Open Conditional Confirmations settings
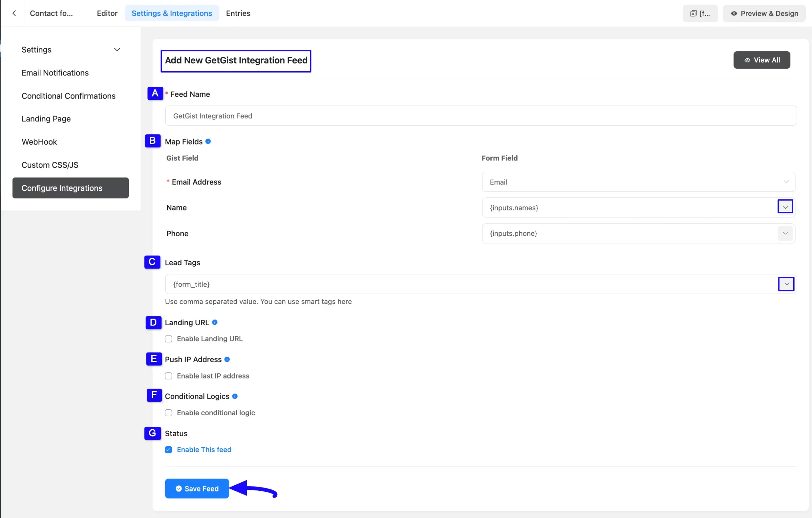The image size is (812, 518). [69, 96]
